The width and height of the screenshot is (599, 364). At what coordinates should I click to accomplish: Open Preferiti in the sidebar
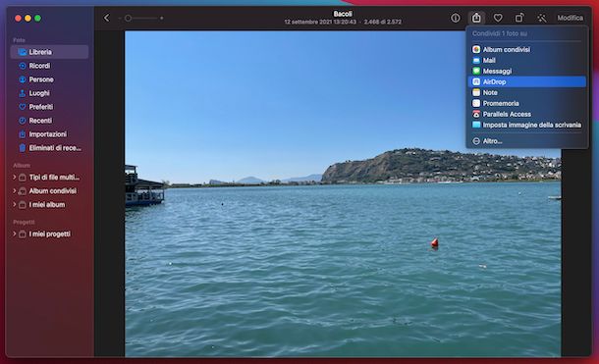click(x=49, y=107)
